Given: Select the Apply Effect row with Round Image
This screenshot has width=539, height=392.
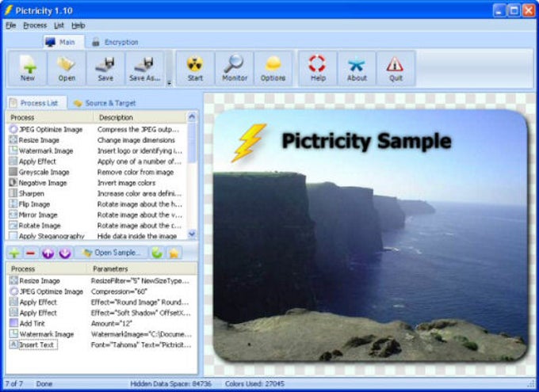Looking at the screenshot, I should click(x=101, y=302).
